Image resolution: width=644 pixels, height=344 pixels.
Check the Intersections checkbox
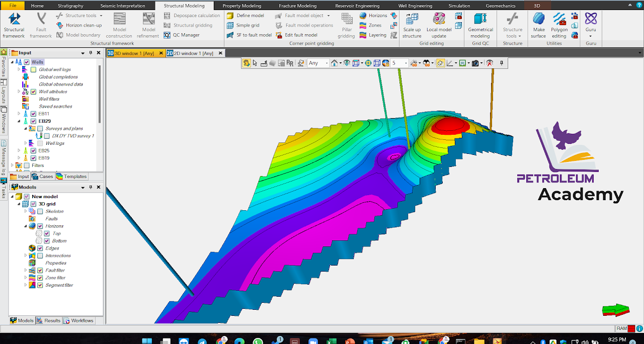40,255
